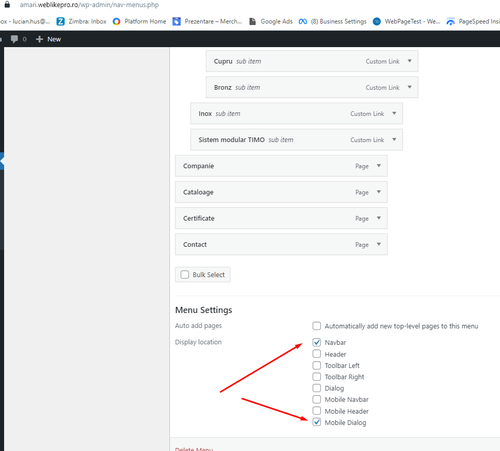500x451 pixels.
Task: Open the Zimbra: Inbox bookmark
Action: [x=81, y=22]
